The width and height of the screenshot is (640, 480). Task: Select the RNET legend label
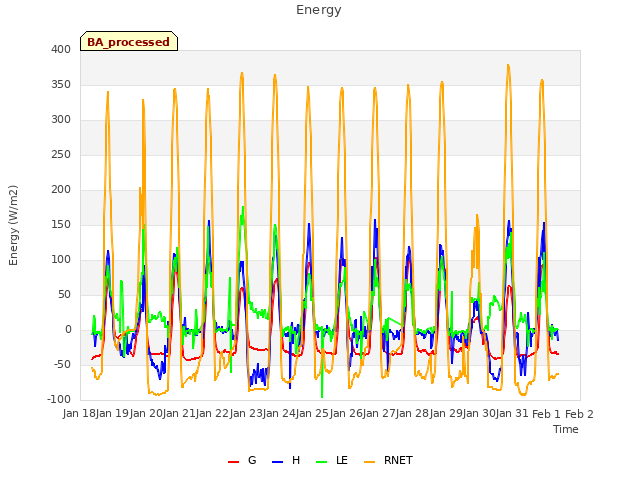click(x=398, y=460)
